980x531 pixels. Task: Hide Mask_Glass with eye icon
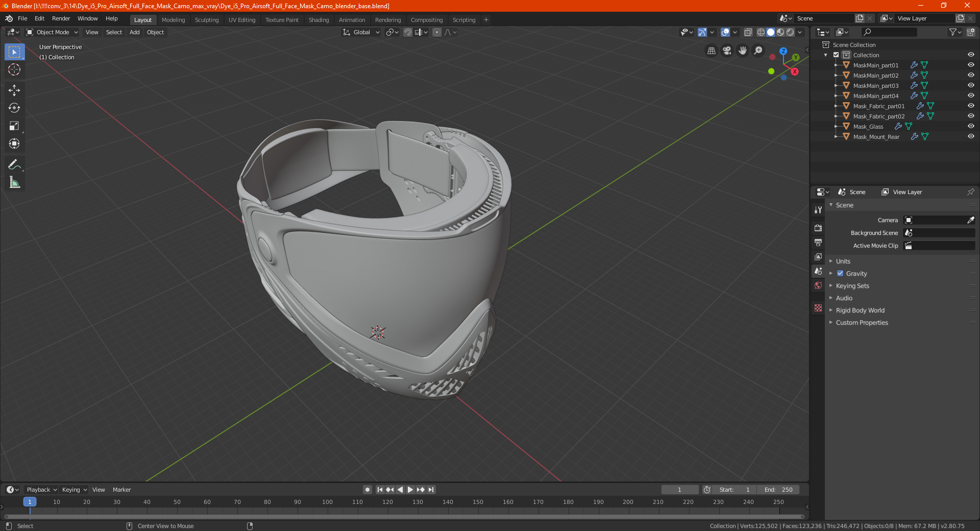(x=971, y=126)
